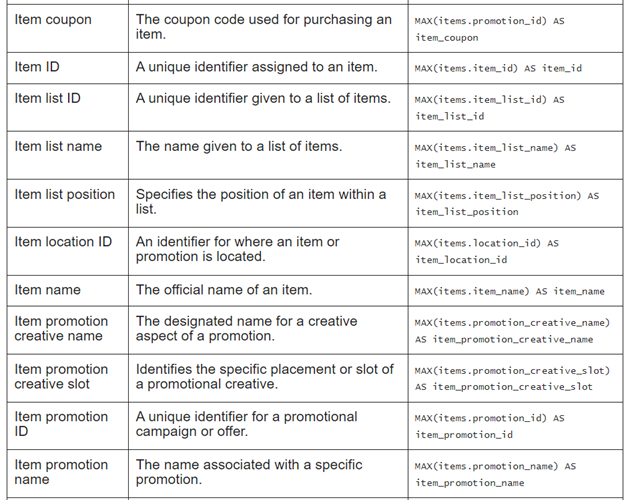Select the "Item promotion ID" label cell

coord(61,424)
